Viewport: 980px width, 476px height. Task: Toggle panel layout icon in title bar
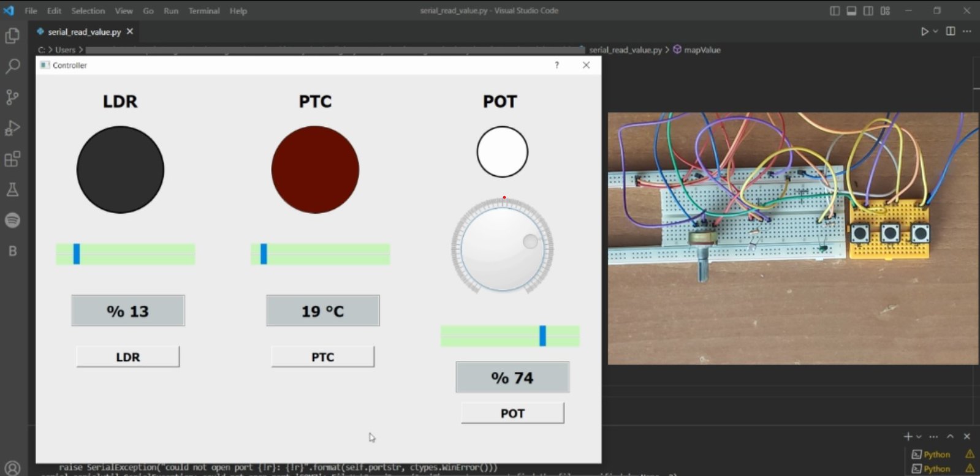coord(851,10)
